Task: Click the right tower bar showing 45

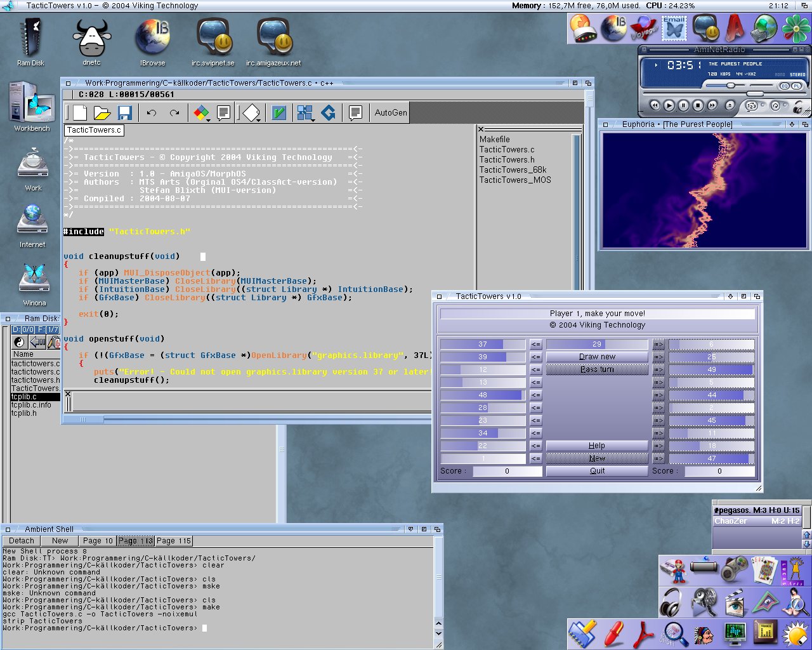Action: [x=712, y=420]
